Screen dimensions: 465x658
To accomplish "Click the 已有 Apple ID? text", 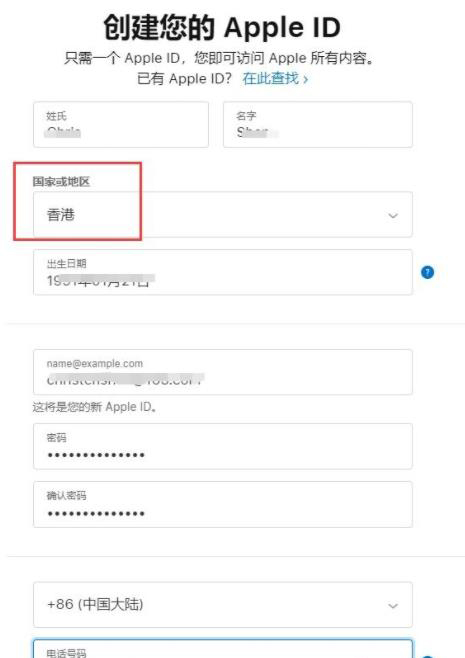I will 184,78.
